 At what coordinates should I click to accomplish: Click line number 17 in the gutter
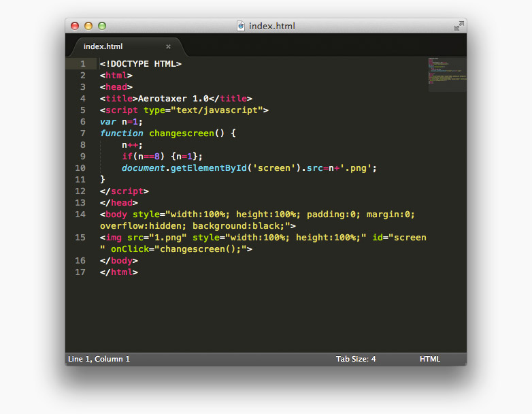point(80,272)
